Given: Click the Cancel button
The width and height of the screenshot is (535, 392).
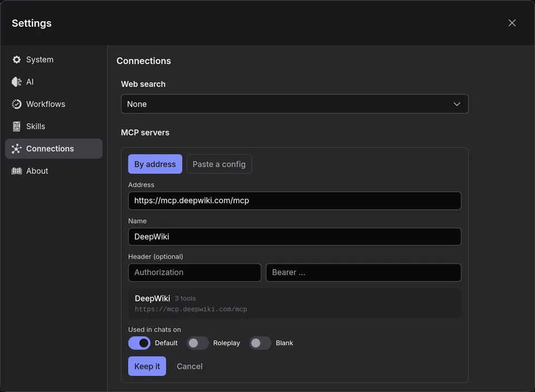Looking at the screenshot, I should (x=189, y=366).
